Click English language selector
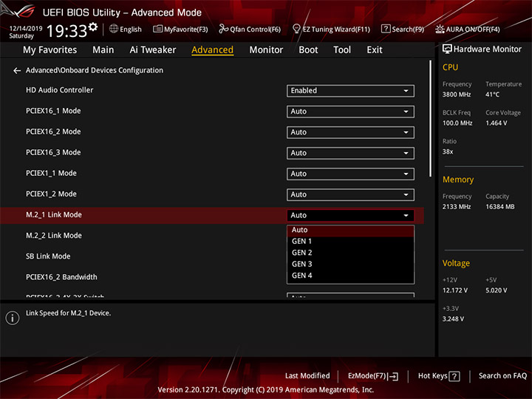This screenshot has width=532, height=399. point(131,30)
